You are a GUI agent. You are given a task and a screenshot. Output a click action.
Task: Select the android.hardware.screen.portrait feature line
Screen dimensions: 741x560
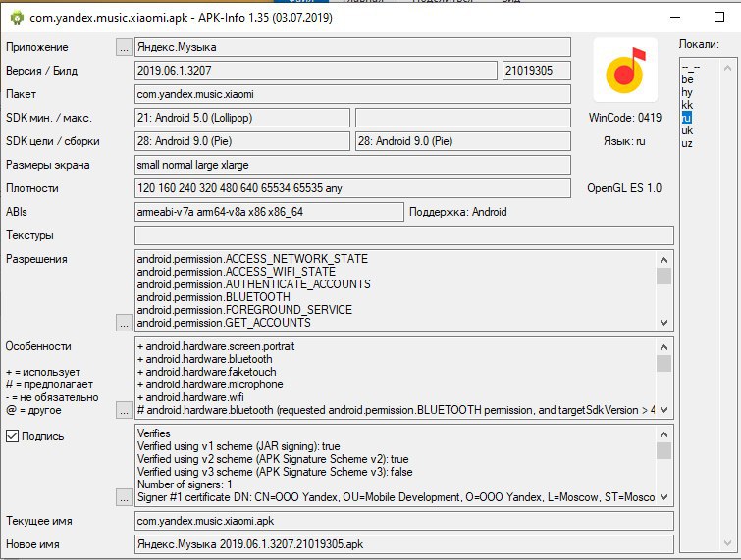(x=216, y=346)
